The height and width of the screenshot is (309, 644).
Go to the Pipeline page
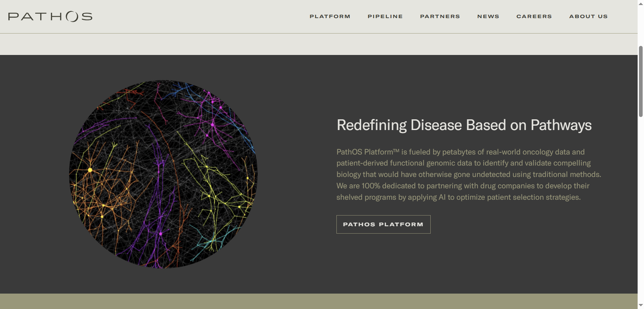385,16
